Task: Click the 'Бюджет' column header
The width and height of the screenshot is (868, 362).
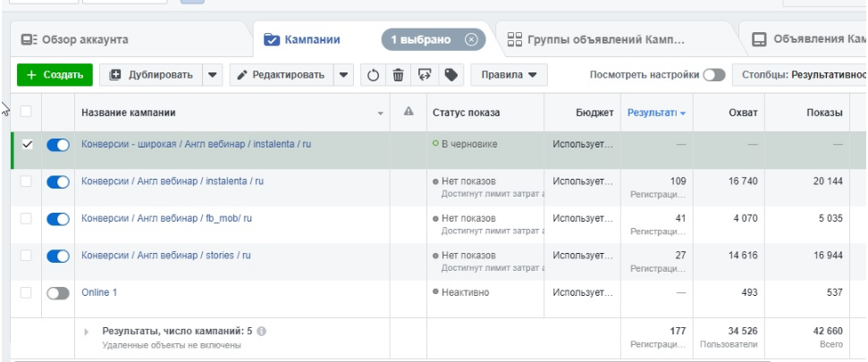Action: click(594, 113)
